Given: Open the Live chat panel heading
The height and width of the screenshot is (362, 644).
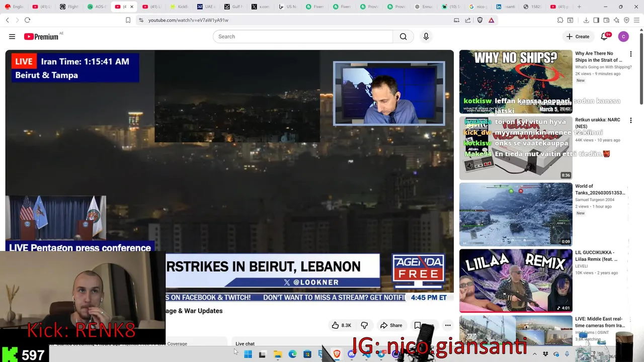Looking at the screenshot, I should [x=245, y=344].
